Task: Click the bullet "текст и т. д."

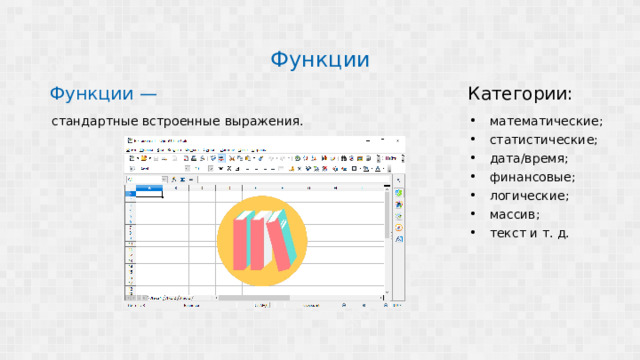Action: tap(529, 233)
